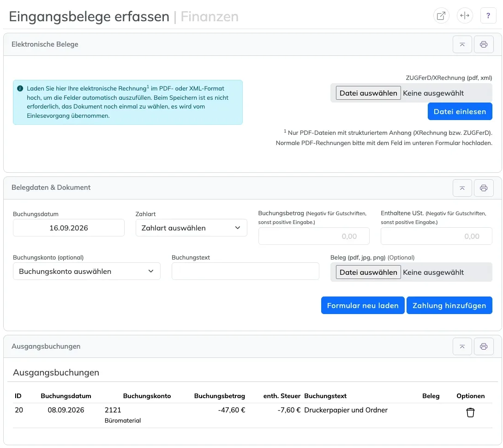
Task: Focus the Enthaltene USt. field
Action: 436,236
